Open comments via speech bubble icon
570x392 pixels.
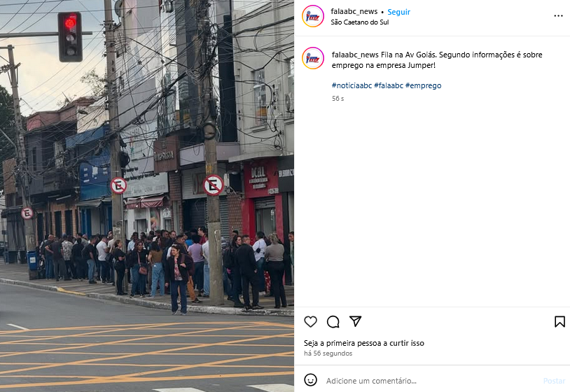click(x=333, y=321)
